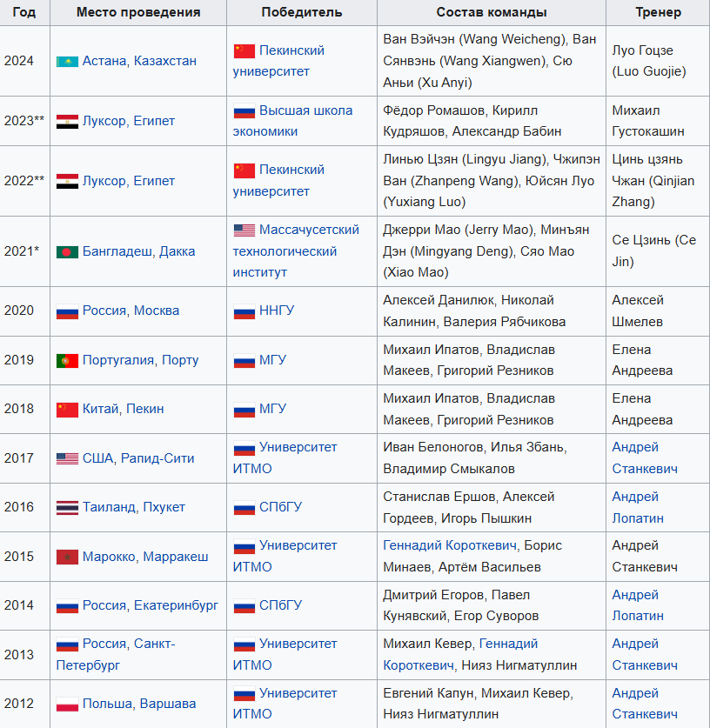This screenshot has width=710, height=728.
Task: Click Russia flag beside ННГУ
Action: pos(244,311)
